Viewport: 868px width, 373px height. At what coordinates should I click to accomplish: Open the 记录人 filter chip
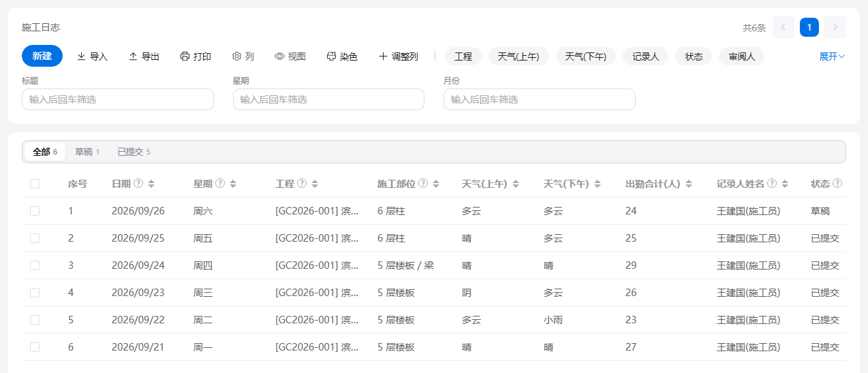[645, 56]
